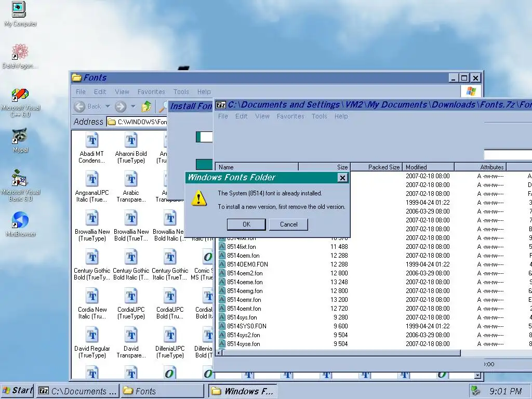The image size is (532, 399).
Task: Open My Computer desktop icon
Action: (20, 14)
